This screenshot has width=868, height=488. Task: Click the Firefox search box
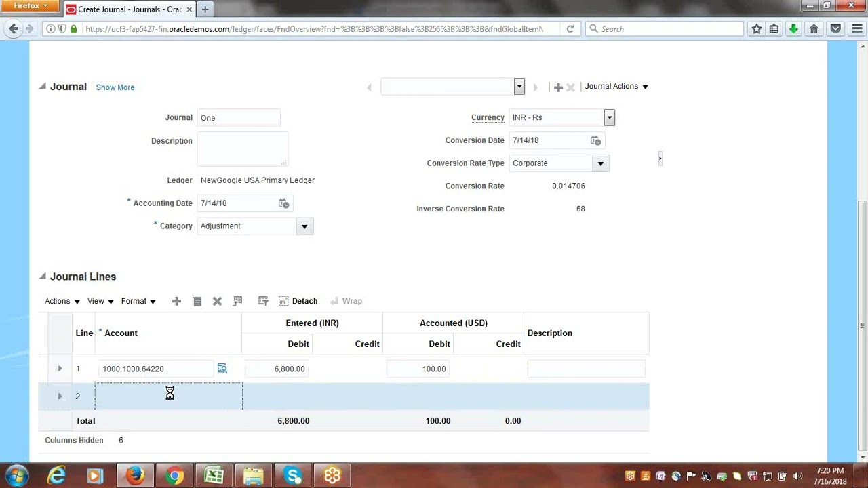click(x=665, y=28)
